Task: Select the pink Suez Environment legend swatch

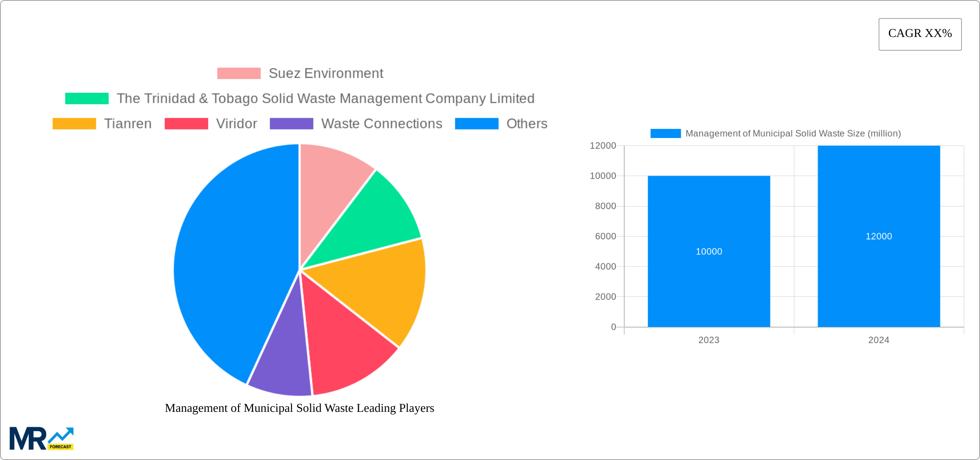Action: click(239, 73)
